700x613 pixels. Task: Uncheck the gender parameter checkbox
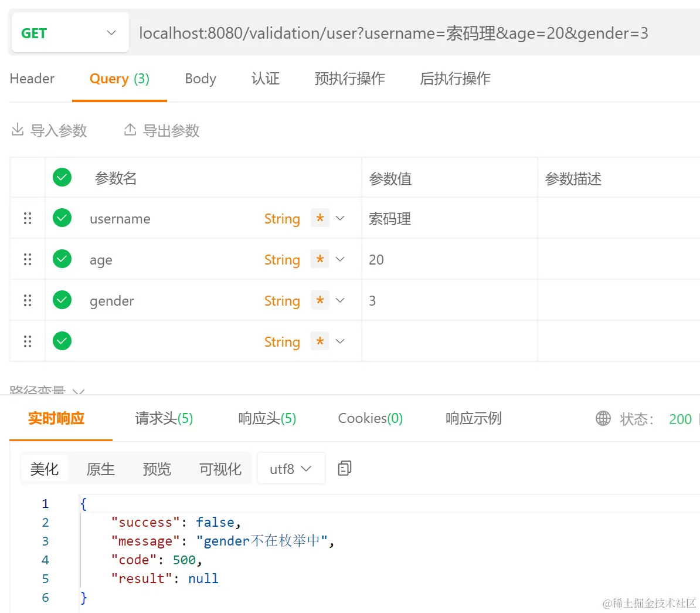[62, 300]
